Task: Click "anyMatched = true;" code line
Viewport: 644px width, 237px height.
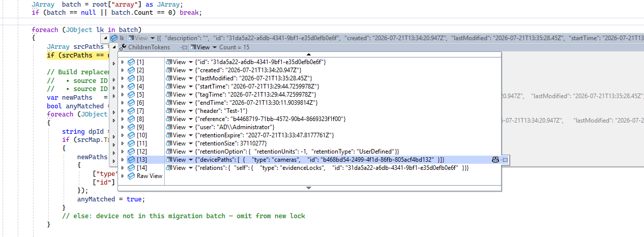Action: 111,199
